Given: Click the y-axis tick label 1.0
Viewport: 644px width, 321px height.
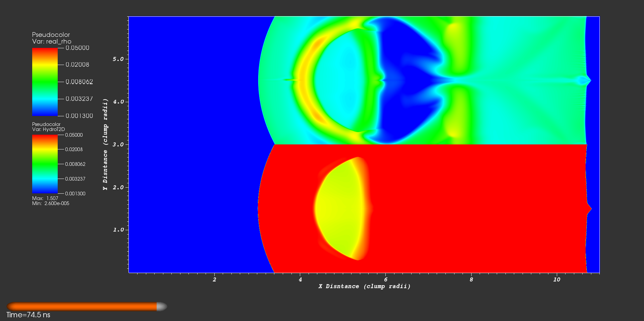Looking at the screenshot, I should [x=118, y=230].
